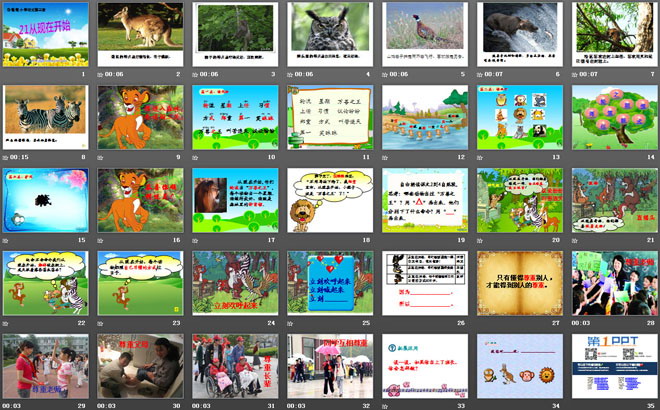
Task: Click the transition star icon under slide 2
Action: pyautogui.click(x=101, y=74)
